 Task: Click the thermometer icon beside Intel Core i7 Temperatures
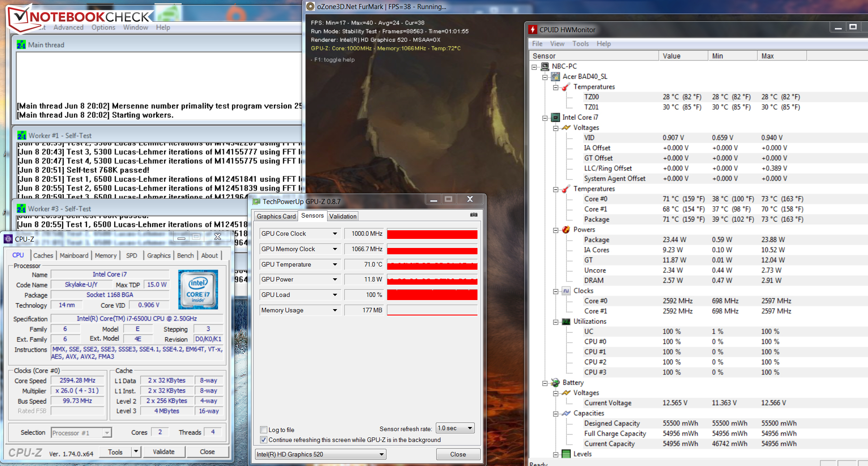click(566, 189)
